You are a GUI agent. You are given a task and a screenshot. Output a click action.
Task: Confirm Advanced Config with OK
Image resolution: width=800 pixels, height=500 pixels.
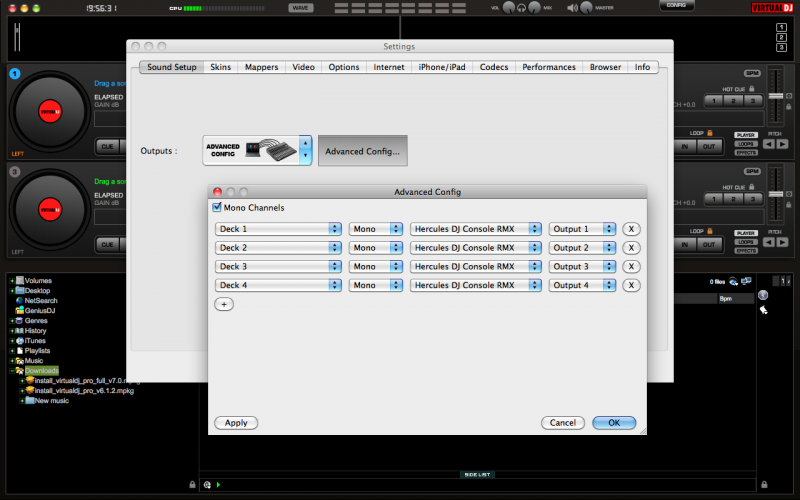614,423
